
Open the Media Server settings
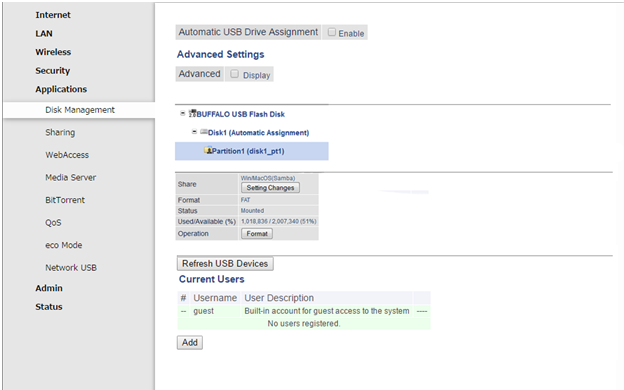[x=70, y=177]
